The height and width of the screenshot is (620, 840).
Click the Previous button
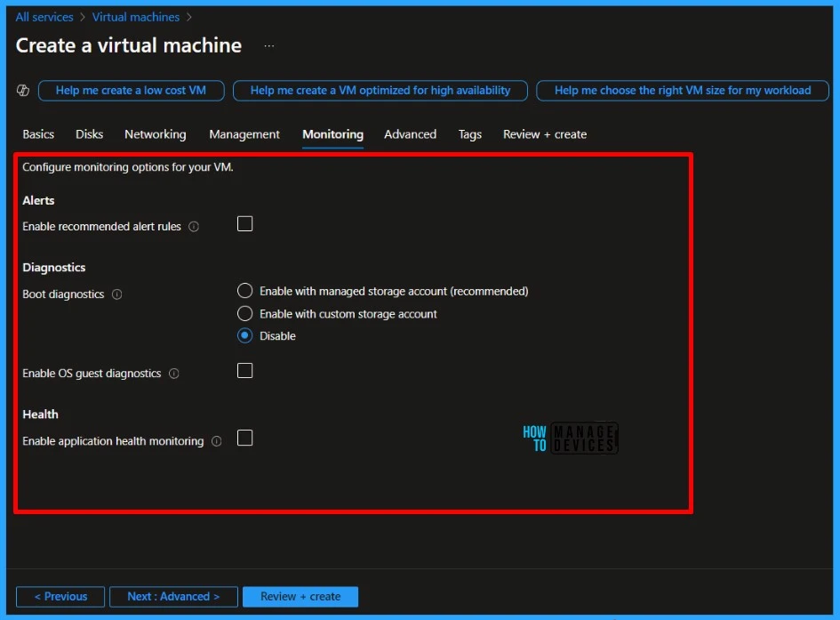tap(60, 596)
